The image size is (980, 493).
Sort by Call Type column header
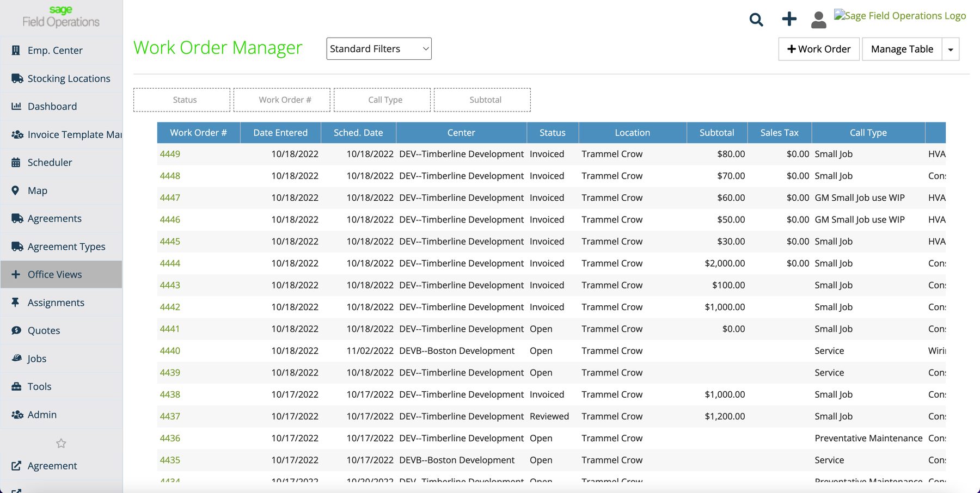click(868, 133)
